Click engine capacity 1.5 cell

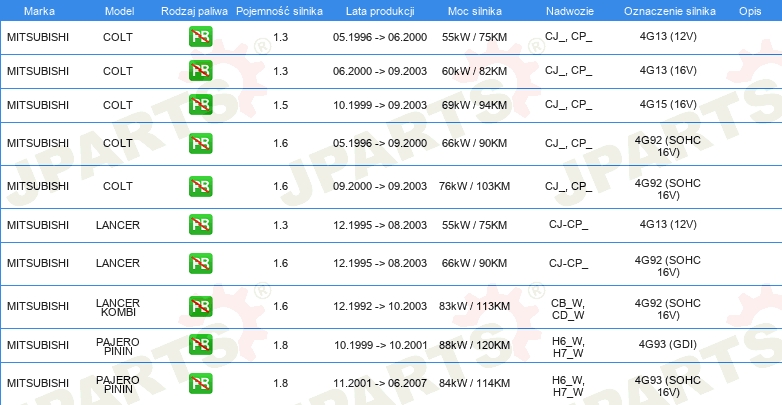pos(280,105)
